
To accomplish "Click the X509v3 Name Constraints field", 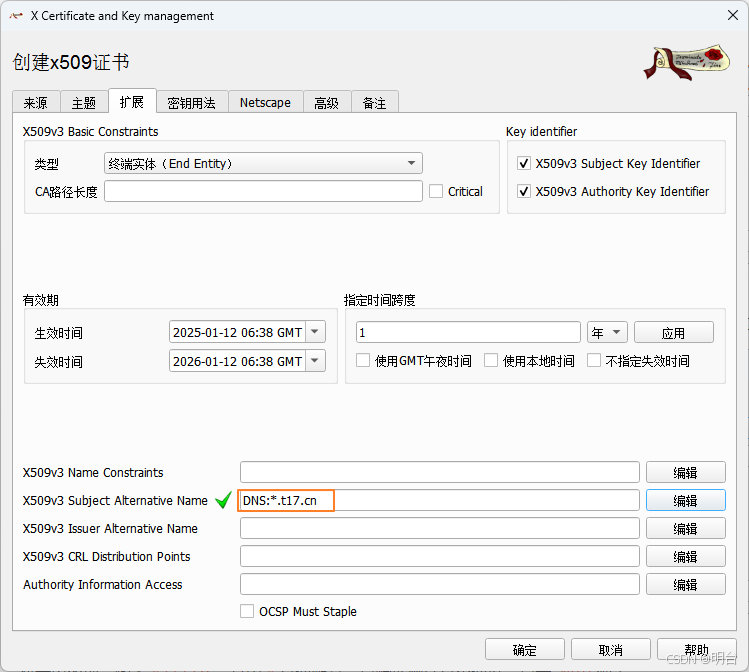I will pos(439,472).
